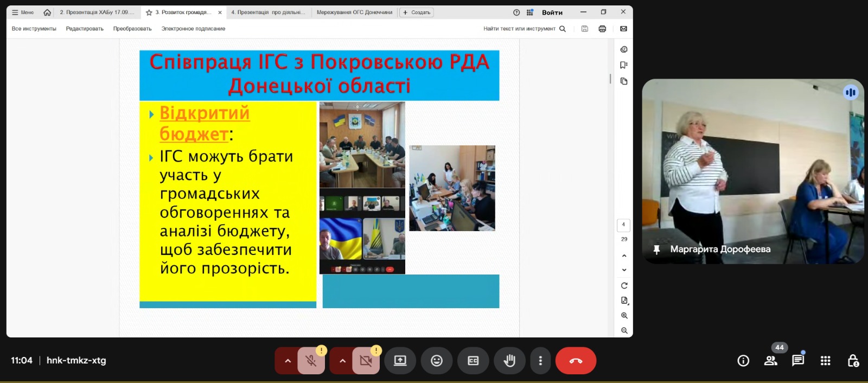
Task: Open host controls lock icon
Action: pyautogui.click(x=853, y=361)
